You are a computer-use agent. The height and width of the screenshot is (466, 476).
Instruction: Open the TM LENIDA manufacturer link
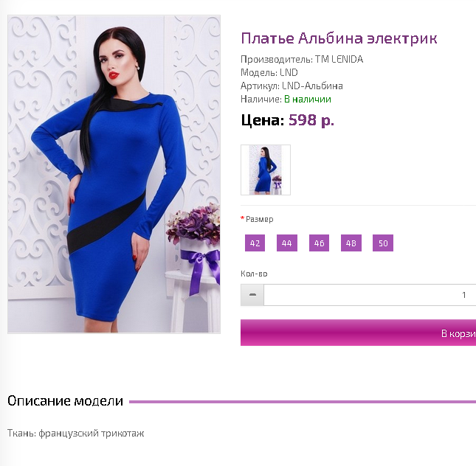point(339,59)
